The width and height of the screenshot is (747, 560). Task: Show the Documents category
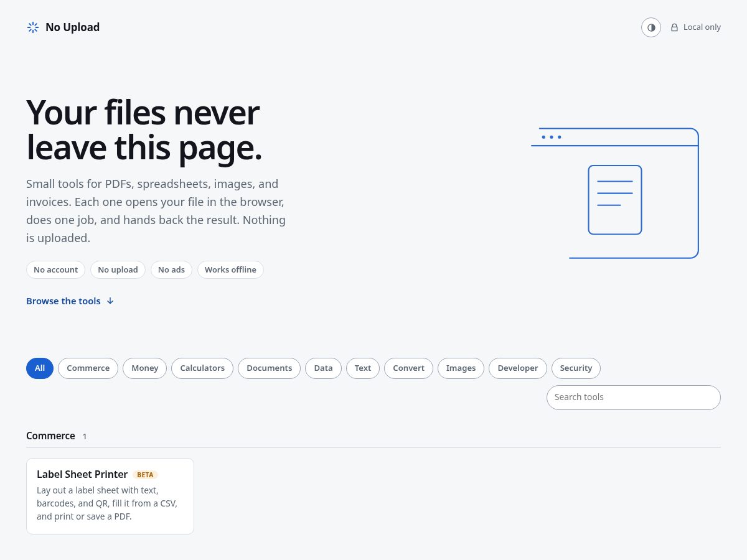(x=269, y=368)
